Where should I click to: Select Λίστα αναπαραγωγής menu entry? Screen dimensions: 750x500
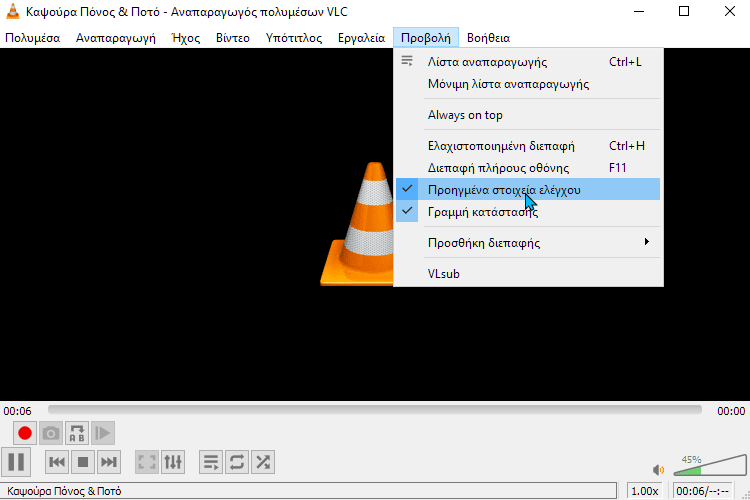tap(528, 62)
